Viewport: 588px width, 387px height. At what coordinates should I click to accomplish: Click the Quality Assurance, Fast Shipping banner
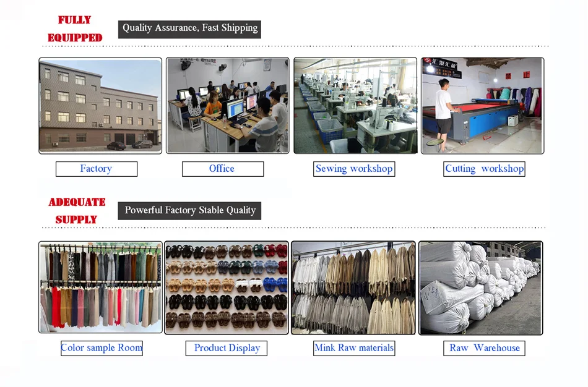pyautogui.click(x=189, y=29)
